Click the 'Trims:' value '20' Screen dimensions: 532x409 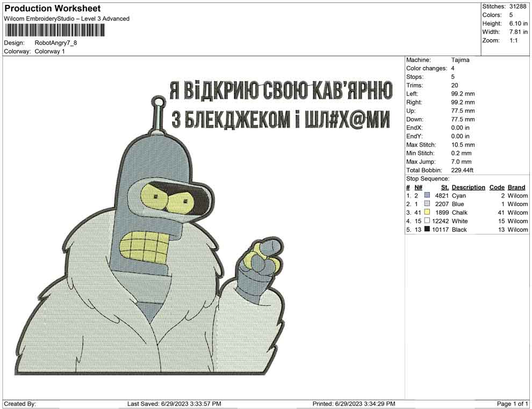[454, 85]
